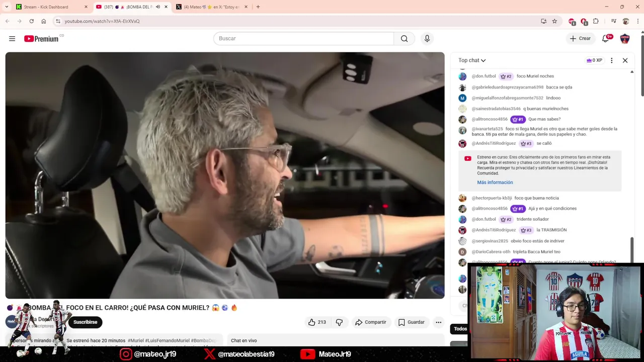Open media controls icon in Chrome toolbar
The width and height of the screenshot is (644, 362).
[x=613, y=21]
